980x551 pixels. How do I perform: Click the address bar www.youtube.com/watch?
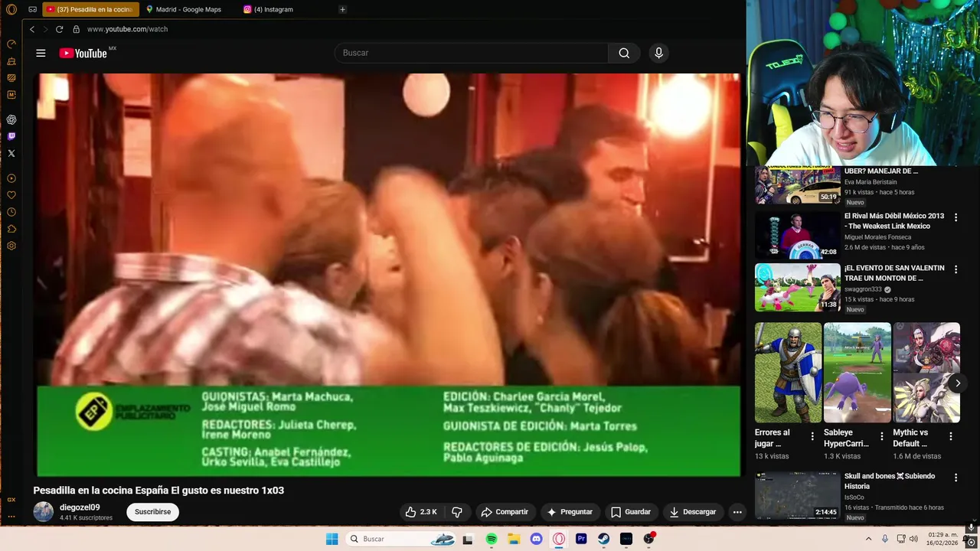point(127,29)
